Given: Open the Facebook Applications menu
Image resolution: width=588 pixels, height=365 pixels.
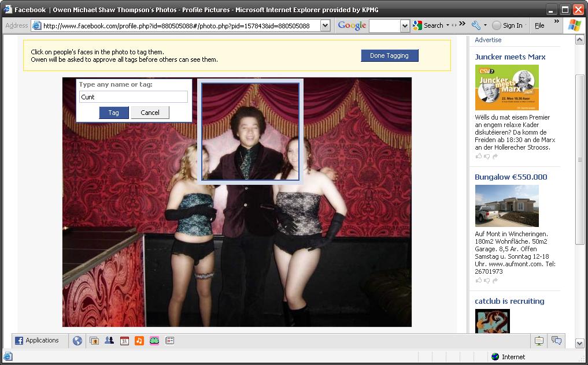Looking at the screenshot, I should pyautogui.click(x=38, y=341).
